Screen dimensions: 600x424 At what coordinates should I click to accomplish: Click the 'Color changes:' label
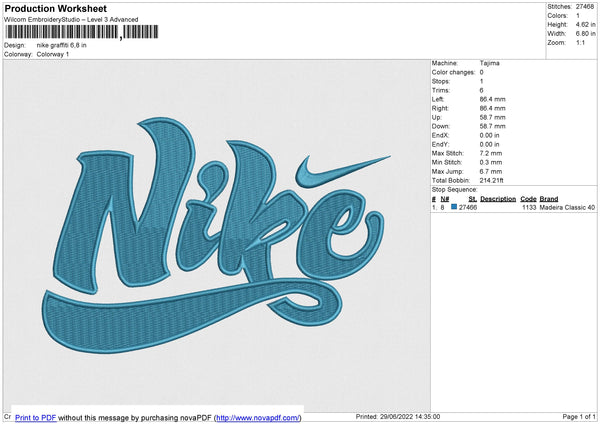(453, 72)
